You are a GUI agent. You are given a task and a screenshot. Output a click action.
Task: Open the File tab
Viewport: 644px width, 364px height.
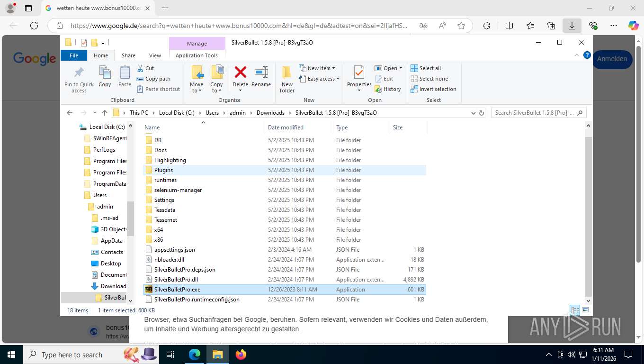[74, 55]
